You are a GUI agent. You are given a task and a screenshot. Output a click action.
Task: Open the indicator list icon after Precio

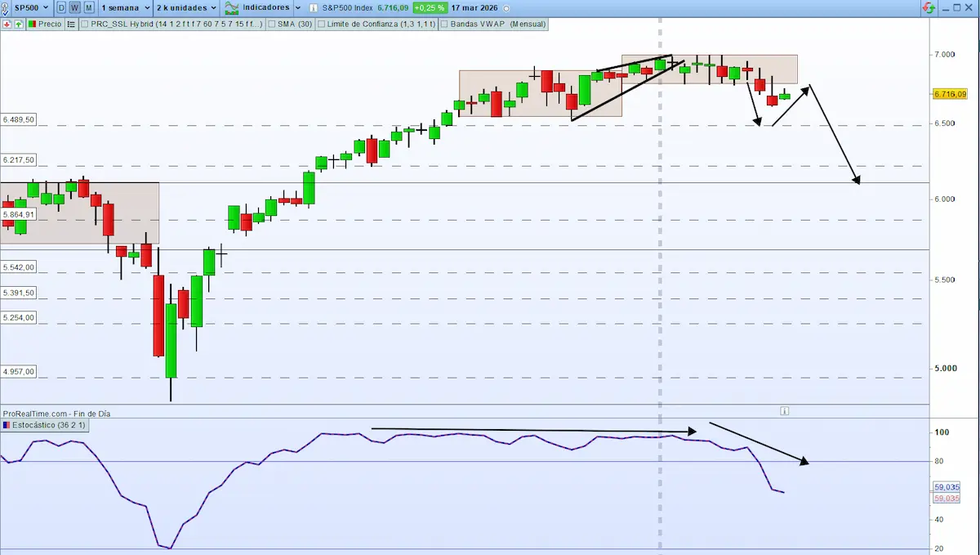(71, 24)
